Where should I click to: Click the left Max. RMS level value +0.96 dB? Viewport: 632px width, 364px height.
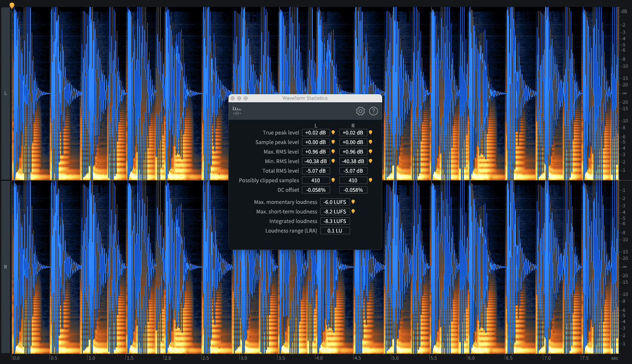click(316, 152)
